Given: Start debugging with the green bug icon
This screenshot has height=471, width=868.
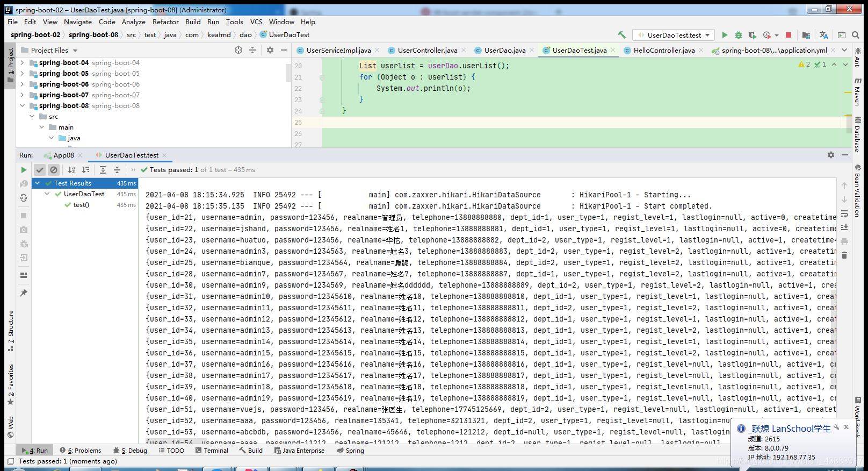Looking at the screenshot, I should pyautogui.click(x=739, y=35).
